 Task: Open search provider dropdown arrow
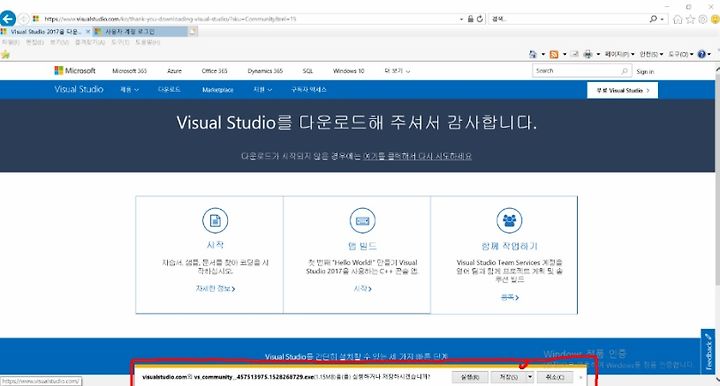click(662, 19)
